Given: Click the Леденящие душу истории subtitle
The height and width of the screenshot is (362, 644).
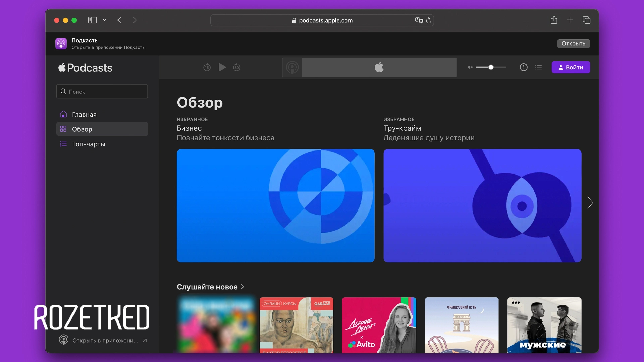Looking at the screenshot, I should tap(429, 138).
